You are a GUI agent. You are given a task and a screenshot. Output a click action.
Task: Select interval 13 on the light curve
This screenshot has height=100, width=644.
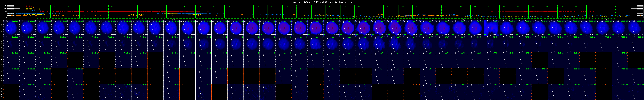click(x=217, y=12)
